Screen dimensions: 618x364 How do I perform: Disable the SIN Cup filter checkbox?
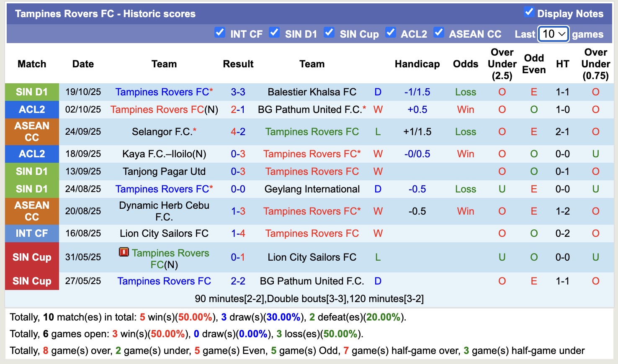(329, 32)
